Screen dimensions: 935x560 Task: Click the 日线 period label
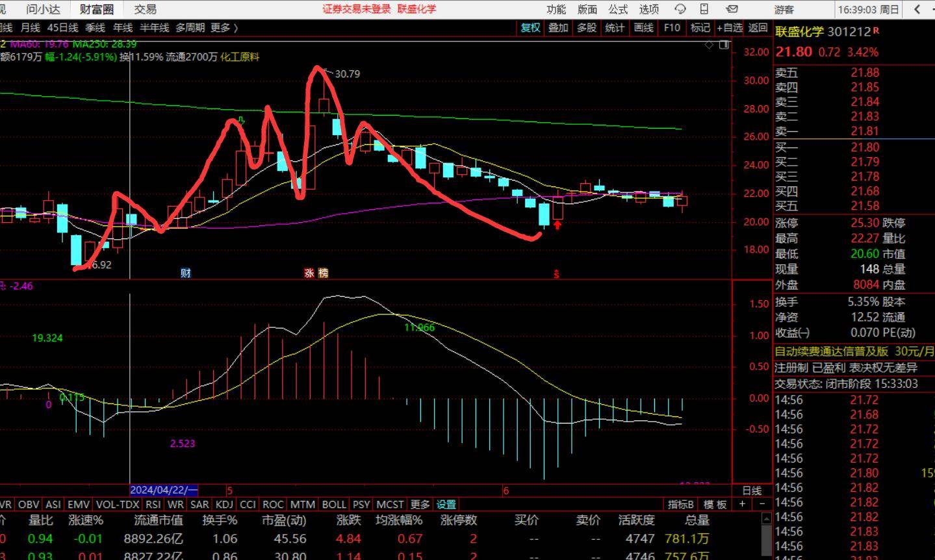(752, 490)
